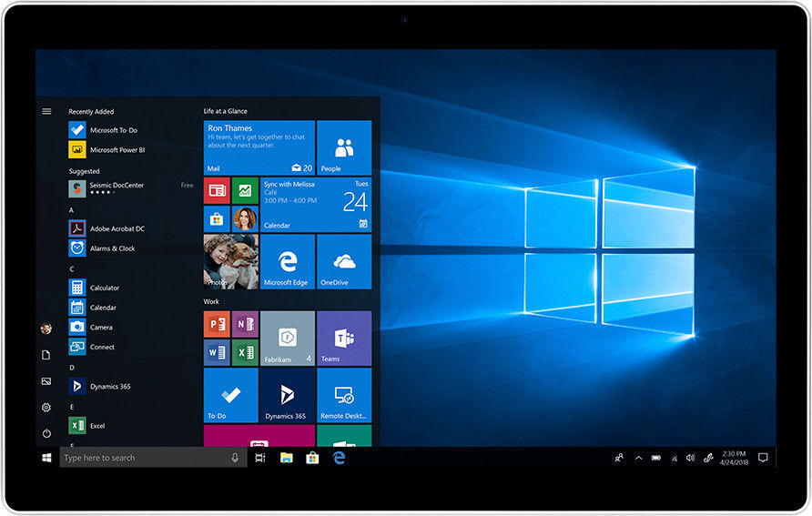
Task: Open the OneDrive tile
Action: click(344, 261)
